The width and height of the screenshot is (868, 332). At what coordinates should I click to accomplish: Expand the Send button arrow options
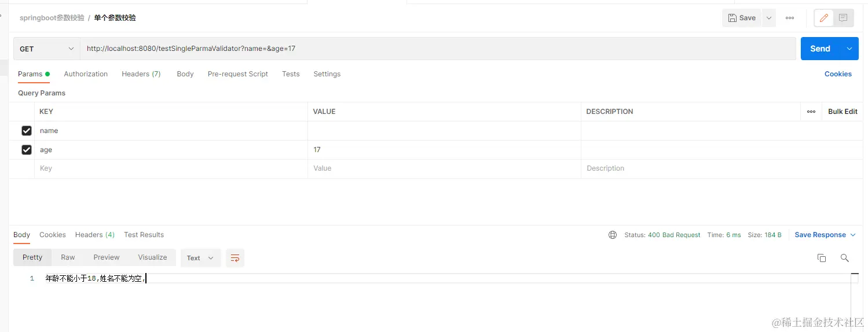click(x=849, y=49)
